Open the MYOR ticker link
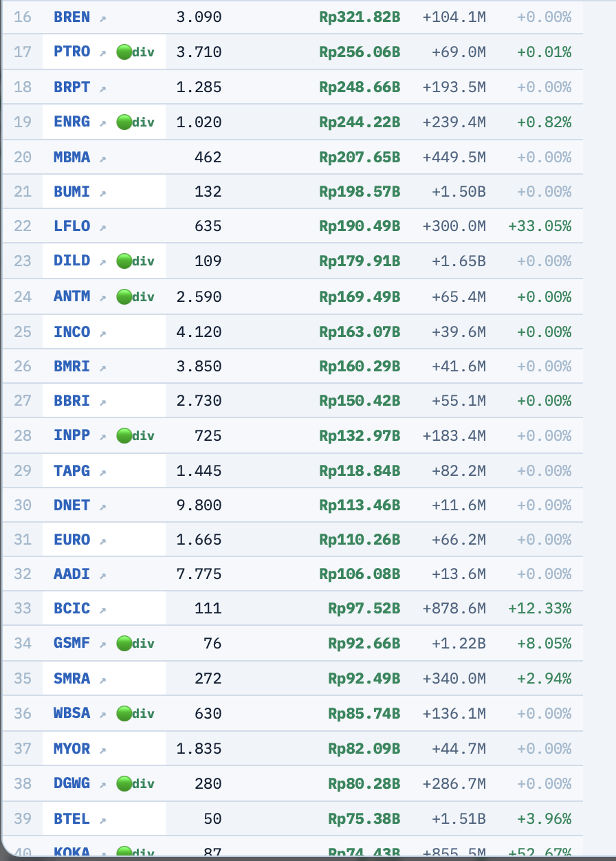The height and width of the screenshot is (861, 616). [x=71, y=749]
